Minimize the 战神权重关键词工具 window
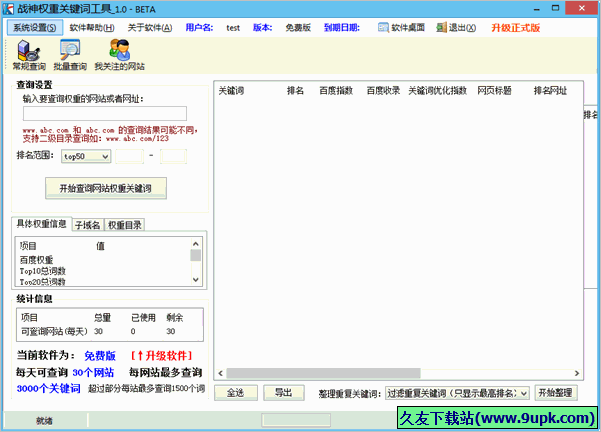The image size is (601, 432). [x=537, y=9]
